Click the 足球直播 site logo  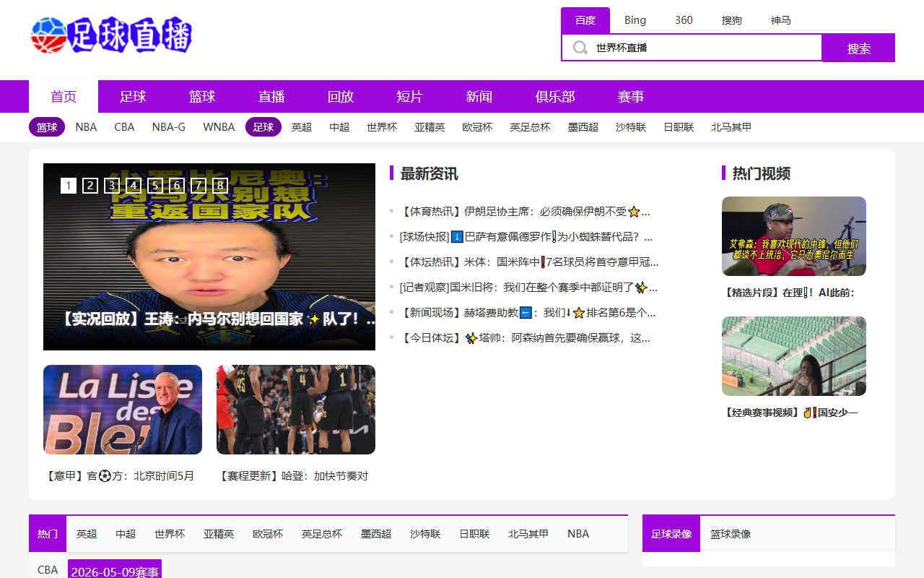(112, 35)
